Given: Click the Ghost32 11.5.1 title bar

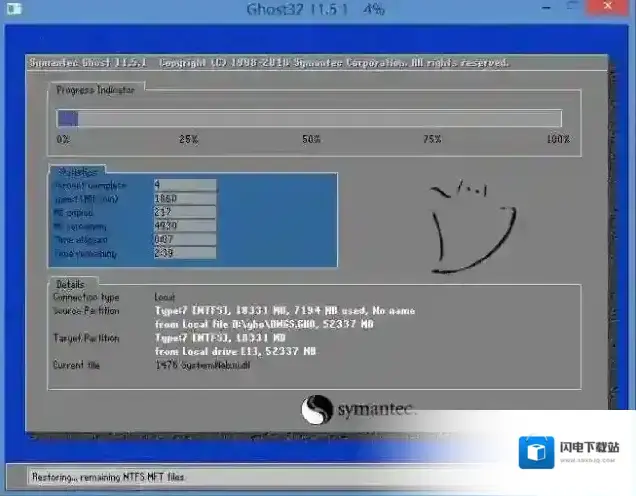Looking at the screenshot, I should coord(300,10).
